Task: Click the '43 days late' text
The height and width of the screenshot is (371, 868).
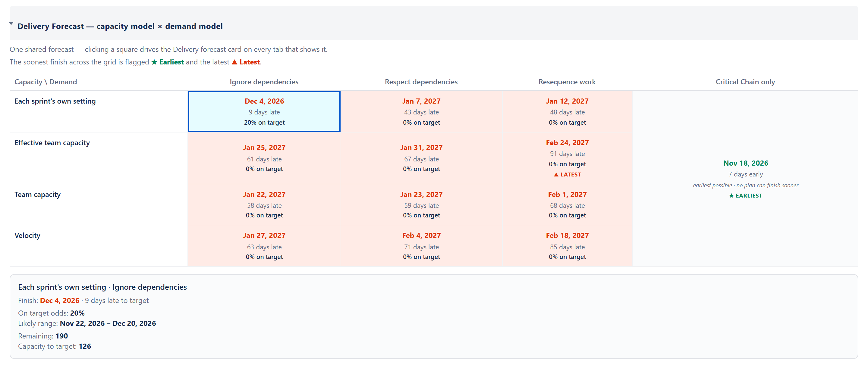Action: [421, 112]
